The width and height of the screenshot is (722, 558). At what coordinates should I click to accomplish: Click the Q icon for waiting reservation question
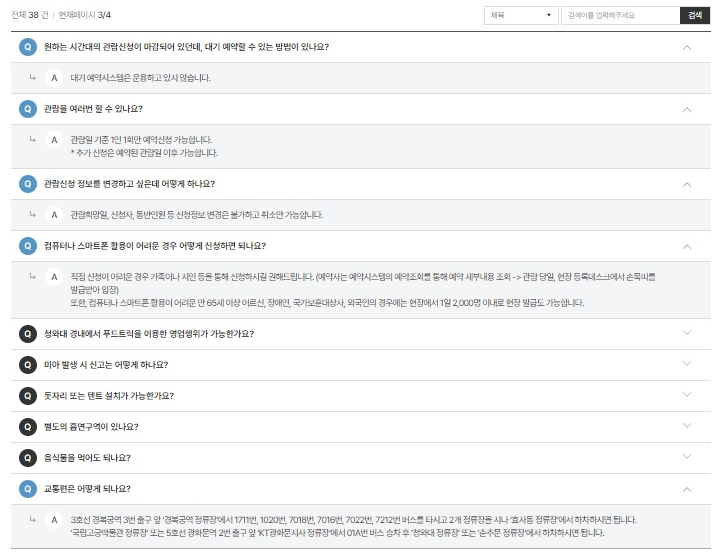28,47
